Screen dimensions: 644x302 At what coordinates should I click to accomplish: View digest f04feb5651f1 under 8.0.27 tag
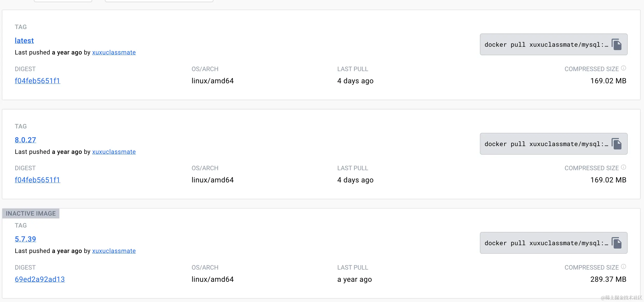pos(37,180)
